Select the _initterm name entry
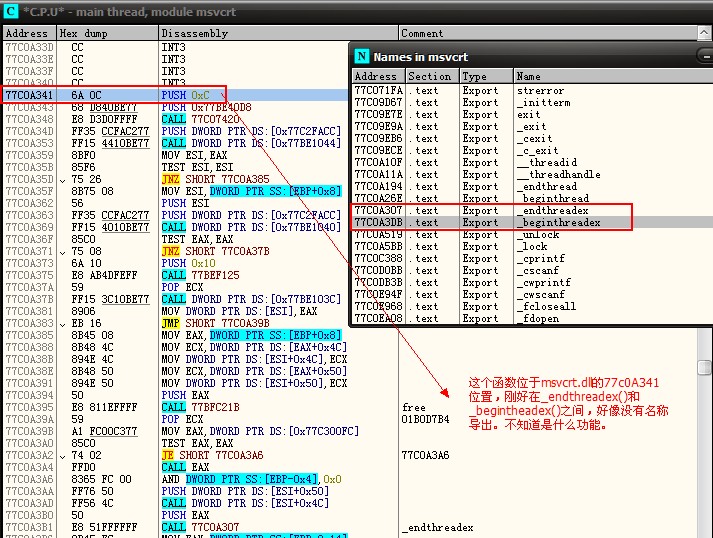The height and width of the screenshot is (538, 713). 543,103
